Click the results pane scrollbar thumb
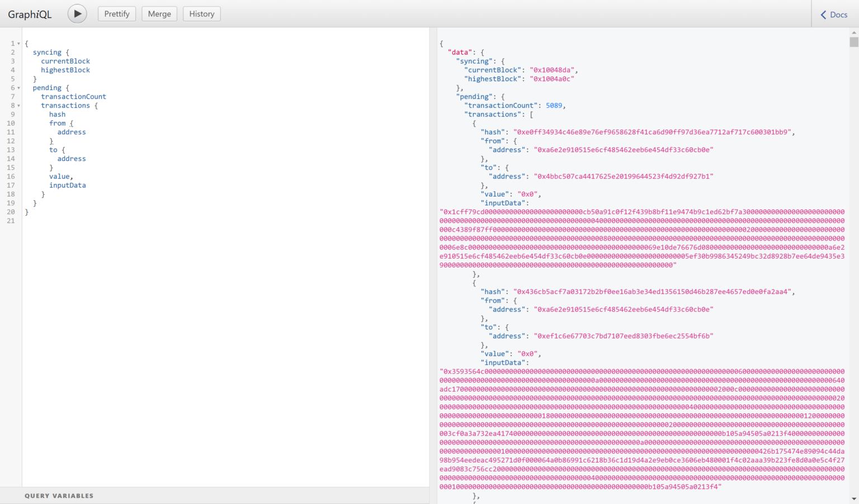 pos(853,42)
